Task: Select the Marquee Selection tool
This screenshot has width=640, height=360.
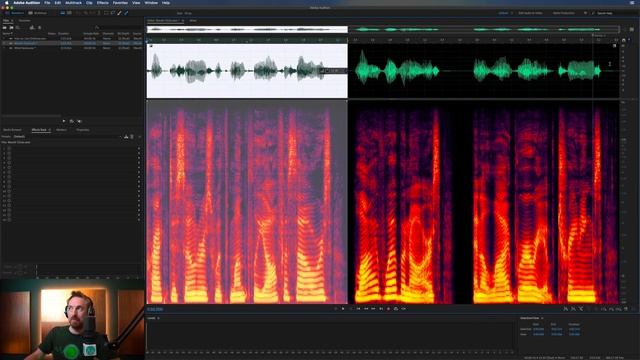Action: pyautogui.click(x=106, y=13)
